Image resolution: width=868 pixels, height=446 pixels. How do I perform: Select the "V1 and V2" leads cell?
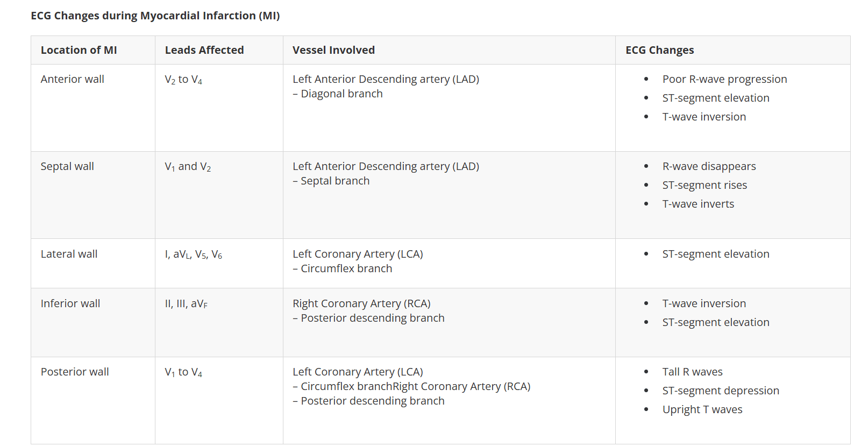[188, 167]
